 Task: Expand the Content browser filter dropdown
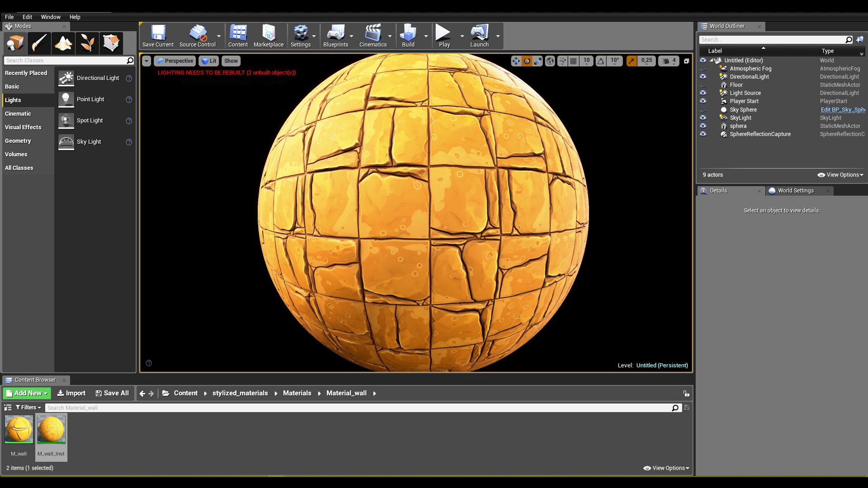click(x=28, y=408)
